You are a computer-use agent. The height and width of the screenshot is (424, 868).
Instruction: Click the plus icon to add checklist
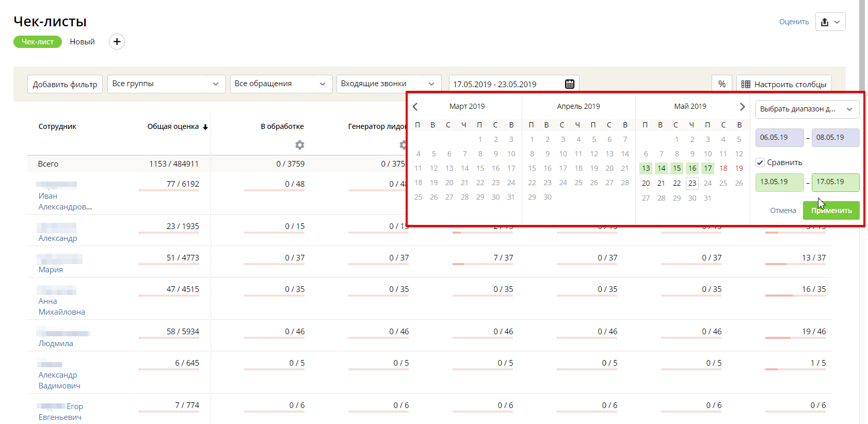point(117,42)
